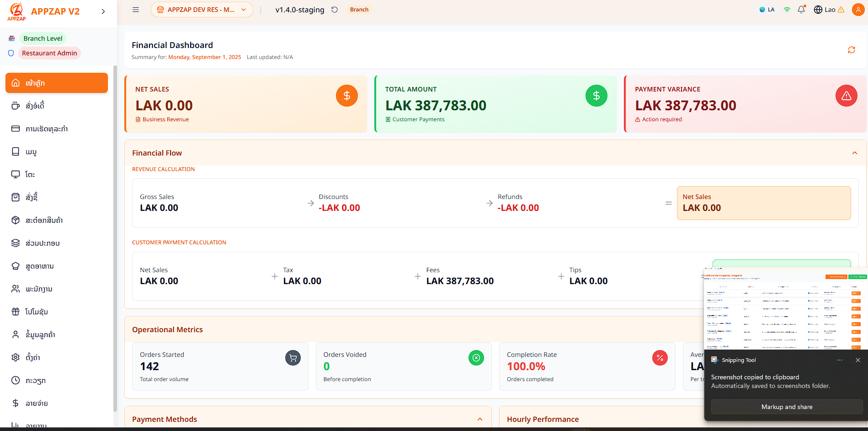Screen dimensions: 868x431
Task: Switch language using the Lao selector
Action: pos(825,10)
